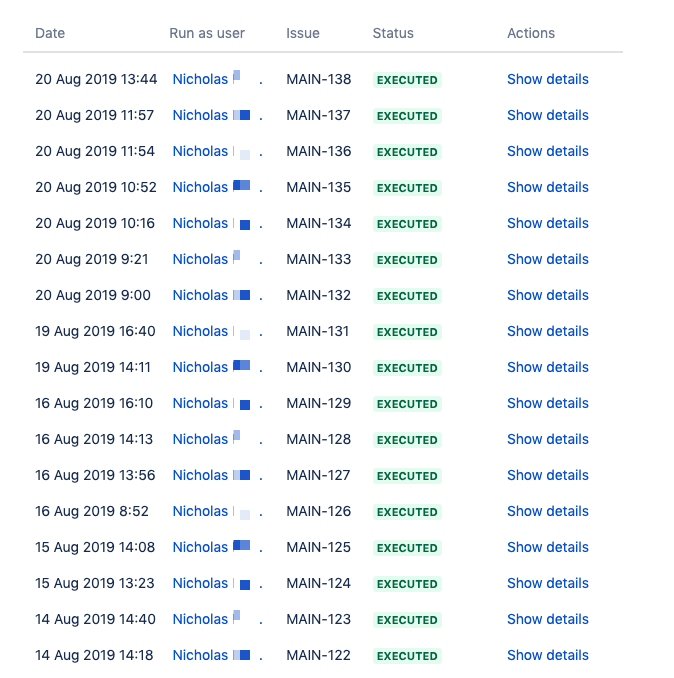Open Nicholas user link in MAIN-132 row
The width and height of the screenshot is (674, 678).
coord(217,295)
